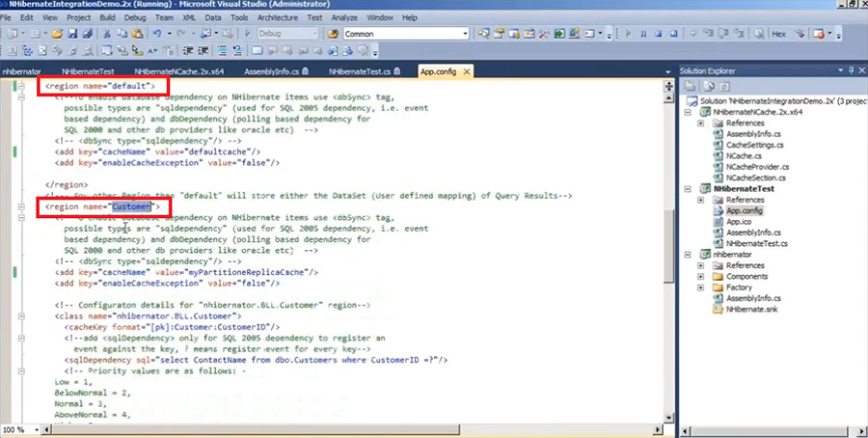
Task: Expand the Components folder in nhibernator
Action: coord(701,276)
